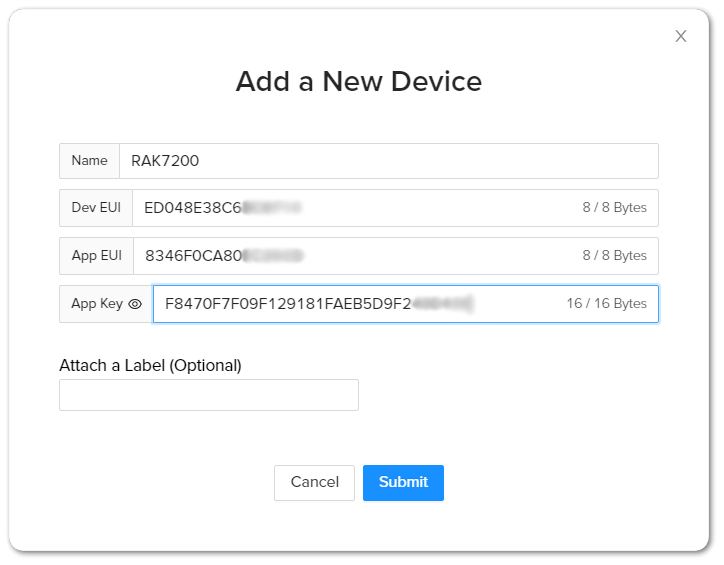Click the Dev EUI field label
The width and height of the screenshot is (724, 565).
[96, 208]
